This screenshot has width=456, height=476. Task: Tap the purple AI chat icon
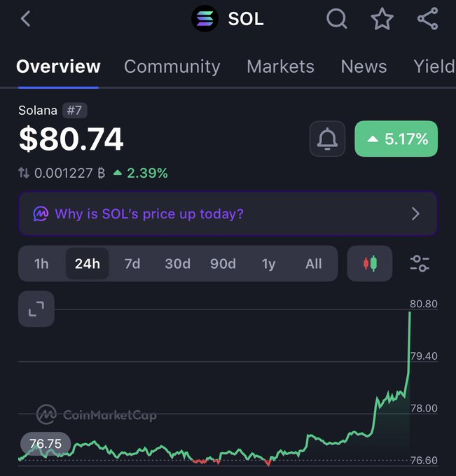click(41, 213)
